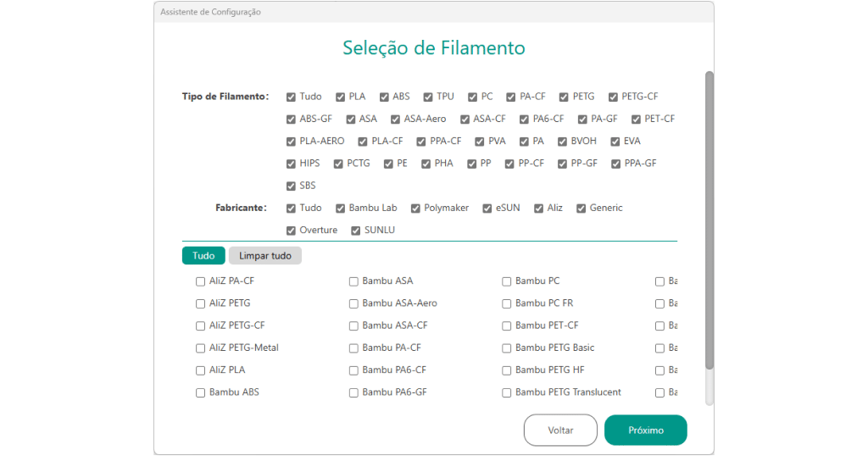The image size is (868, 456).
Task: Select Bambu PETG Translucent filament
Action: pos(507,393)
